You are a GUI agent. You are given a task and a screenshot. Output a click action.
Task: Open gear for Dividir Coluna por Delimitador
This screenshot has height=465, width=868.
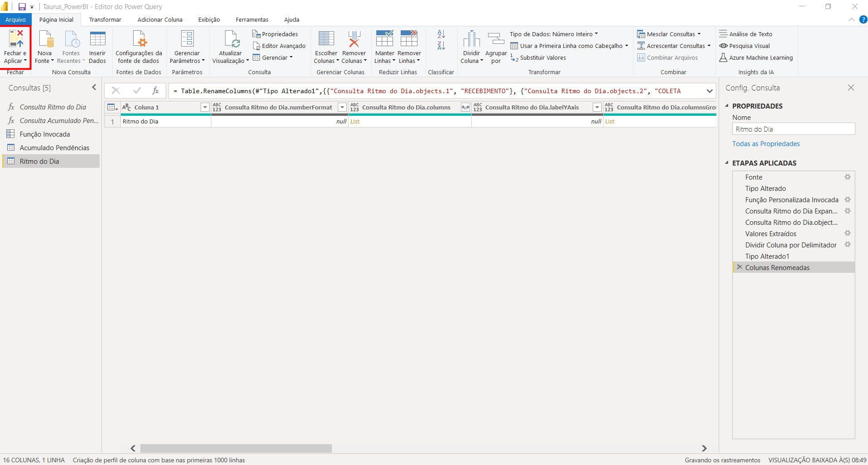(x=848, y=245)
